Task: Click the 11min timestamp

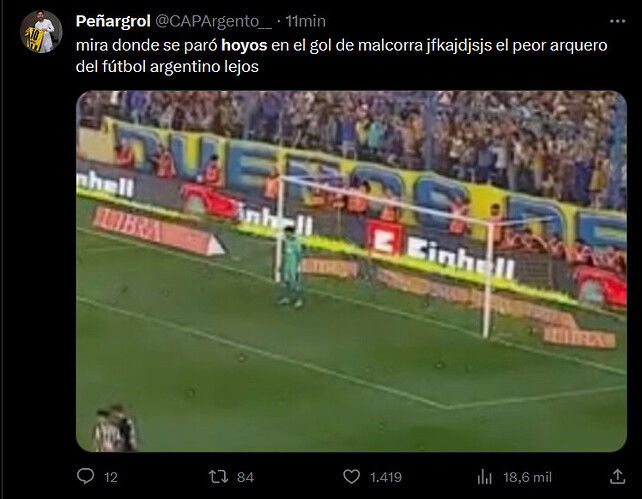Action: (x=305, y=21)
